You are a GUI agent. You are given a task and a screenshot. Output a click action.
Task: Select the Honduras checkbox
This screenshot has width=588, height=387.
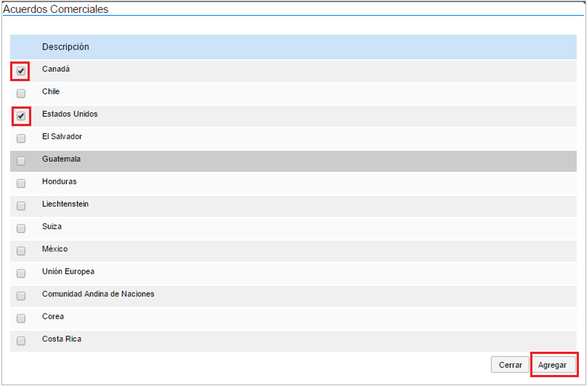[21, 184]
